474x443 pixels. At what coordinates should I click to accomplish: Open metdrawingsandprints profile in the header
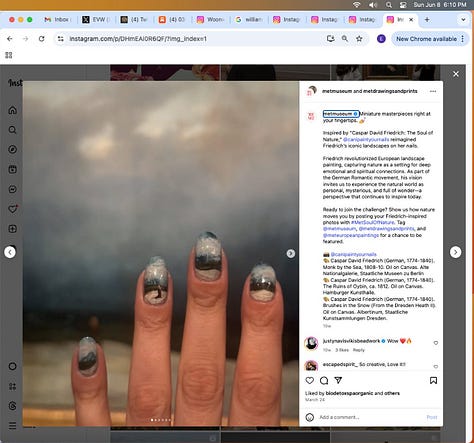click(390, 91)
